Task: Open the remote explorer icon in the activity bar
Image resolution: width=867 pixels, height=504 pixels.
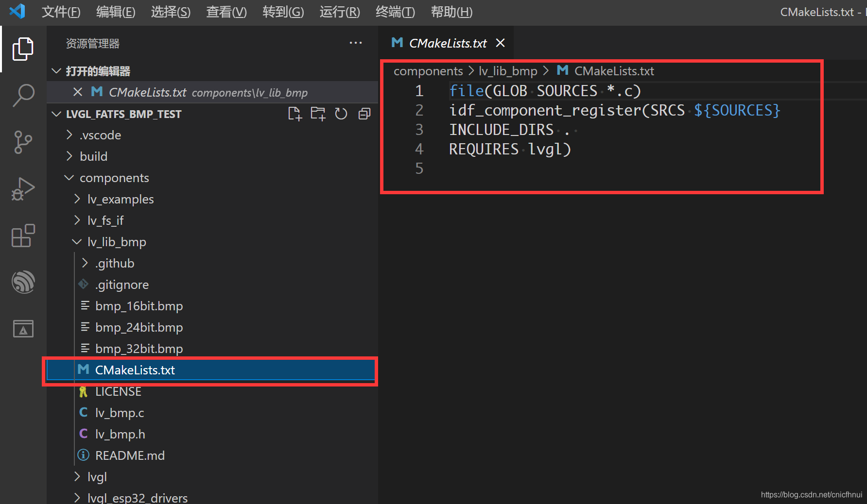Action: tap(23, 329)
